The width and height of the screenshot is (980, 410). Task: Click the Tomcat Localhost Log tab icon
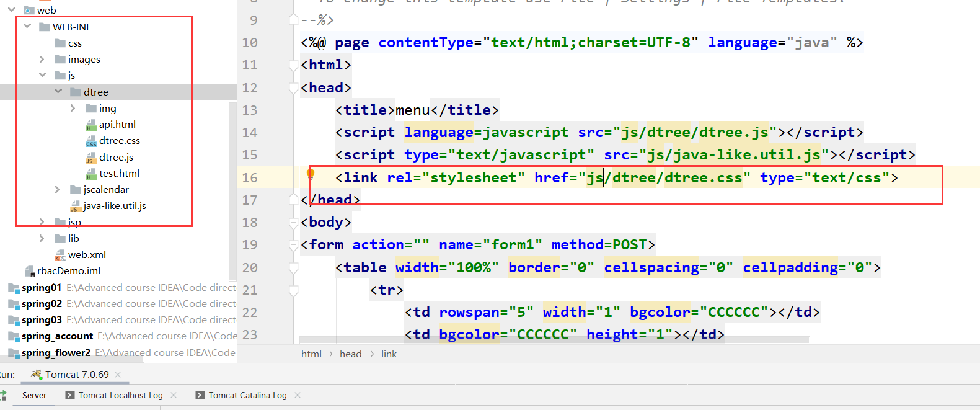[x=70, y=395]
